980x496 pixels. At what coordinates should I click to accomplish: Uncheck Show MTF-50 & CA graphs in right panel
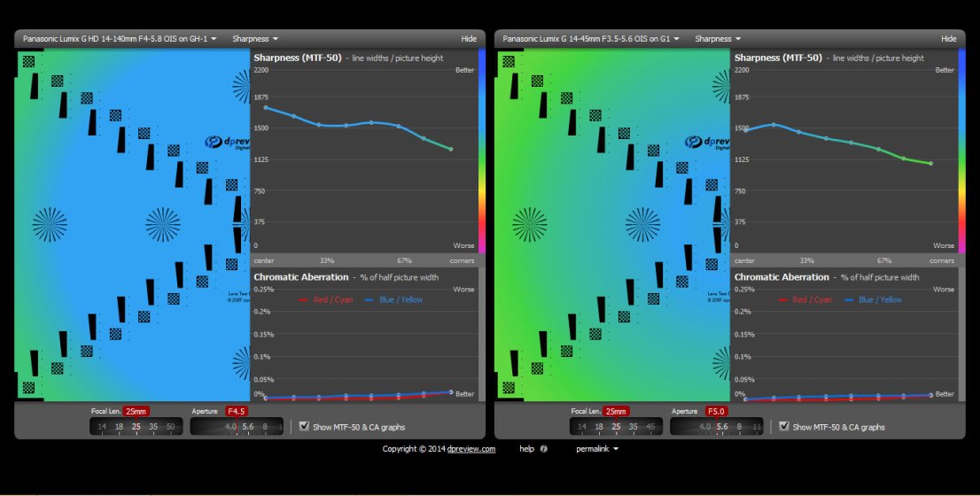[784, 426]
